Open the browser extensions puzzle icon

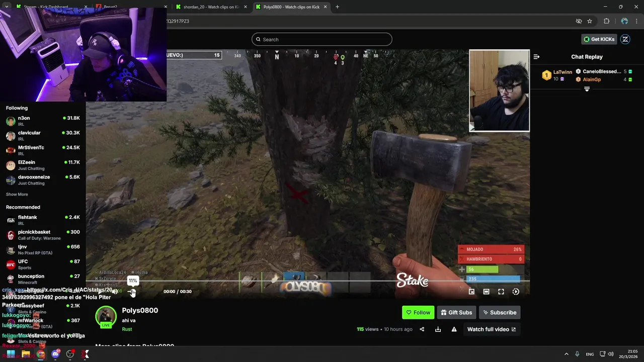pos(606,21)
